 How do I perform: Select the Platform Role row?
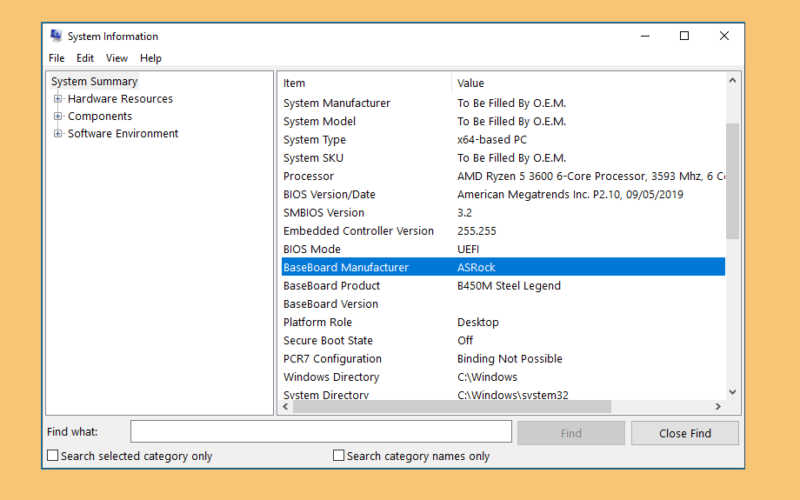pos(503,322)
